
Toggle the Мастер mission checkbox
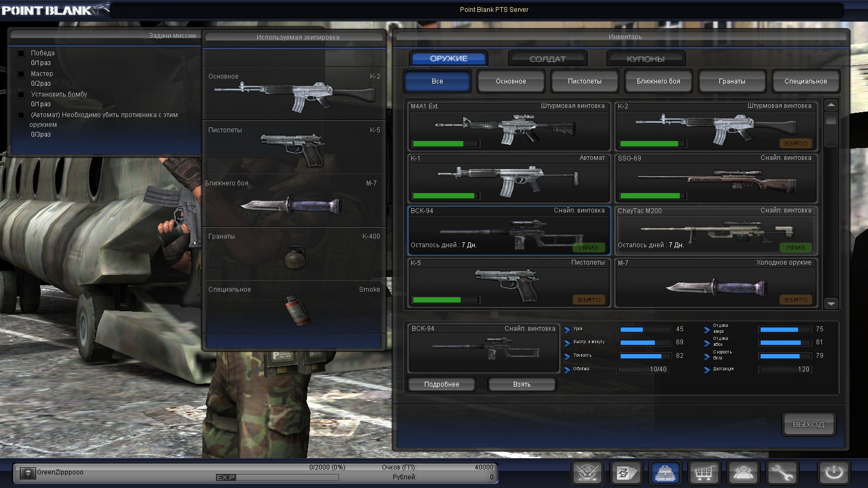(x=21, y=74)
